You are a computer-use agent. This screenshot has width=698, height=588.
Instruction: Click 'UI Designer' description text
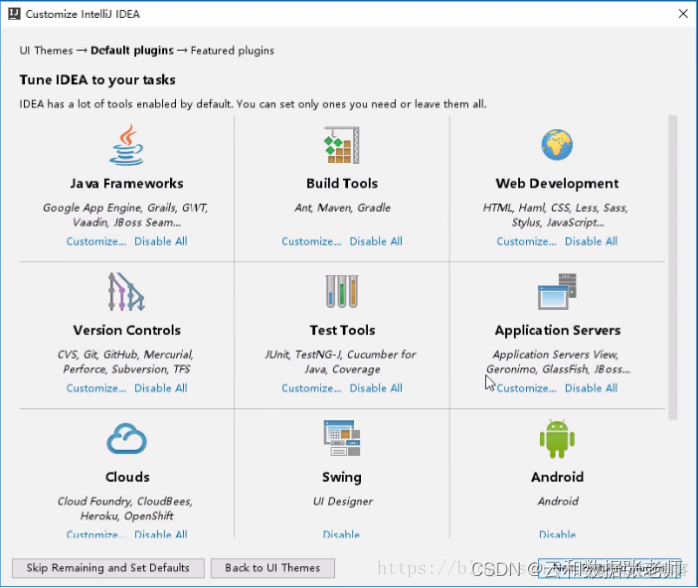(343, 502)
